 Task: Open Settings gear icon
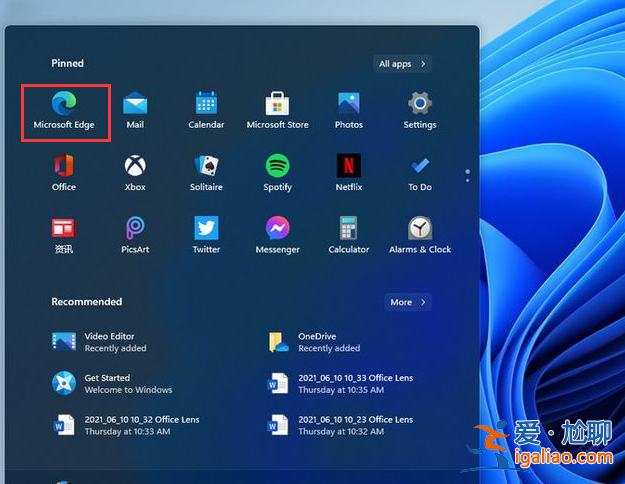[x=420, y=111]
